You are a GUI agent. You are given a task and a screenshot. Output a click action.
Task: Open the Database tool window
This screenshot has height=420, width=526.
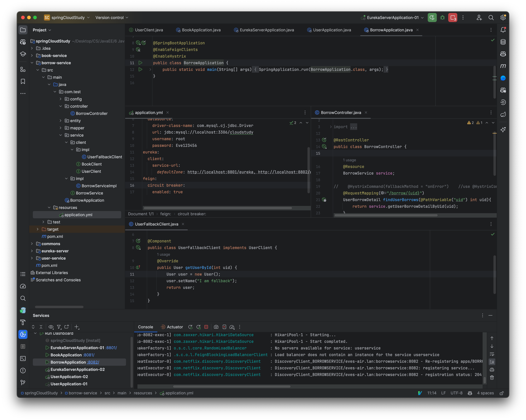click(x=503, y=42)
